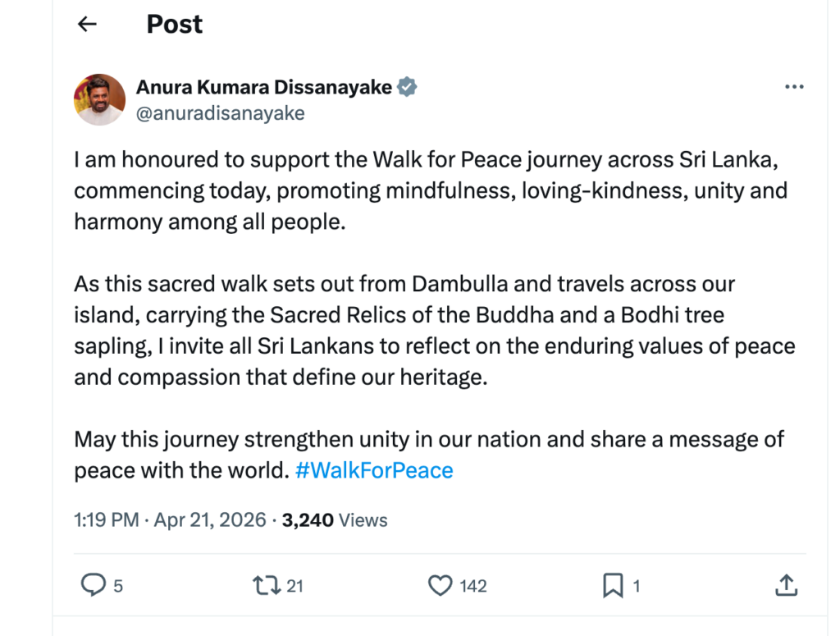Click the blue verified badge
This screenshot has width=840, height=636.
407,87
